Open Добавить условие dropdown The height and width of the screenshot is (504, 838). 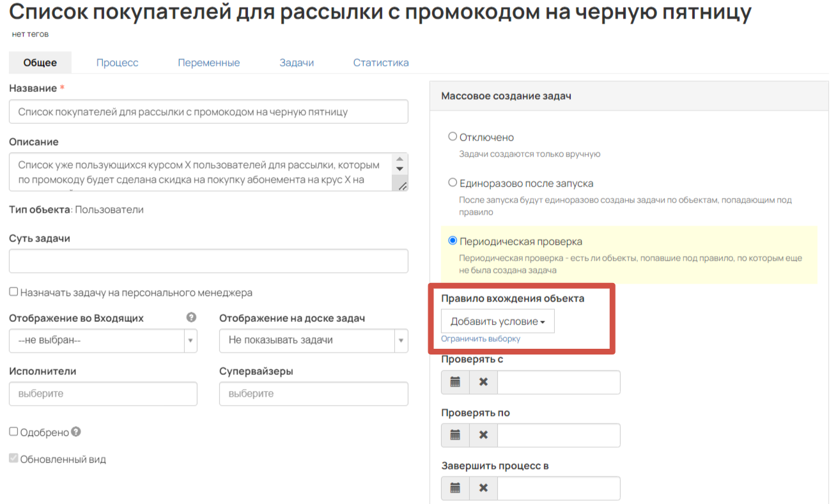point(498,321)
